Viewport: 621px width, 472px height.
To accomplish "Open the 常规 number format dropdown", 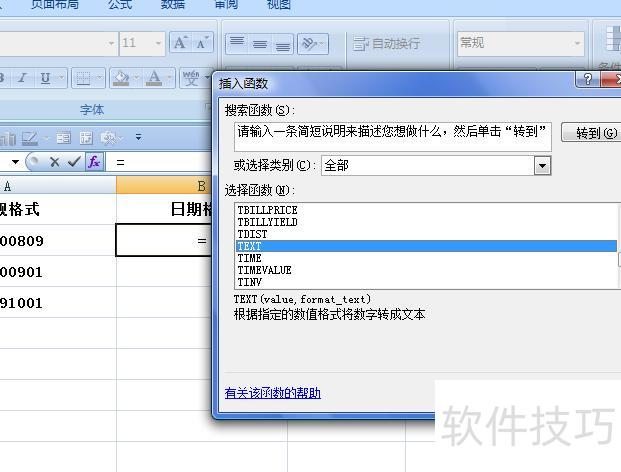I will click(577, 43).
